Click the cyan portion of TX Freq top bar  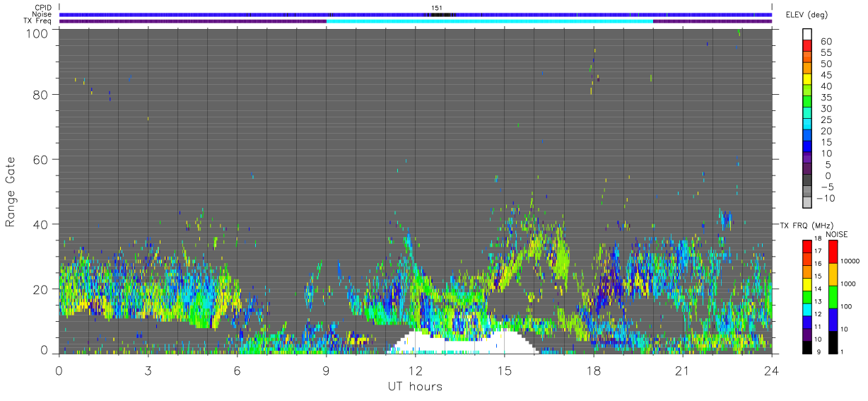(x=490, y=21)
